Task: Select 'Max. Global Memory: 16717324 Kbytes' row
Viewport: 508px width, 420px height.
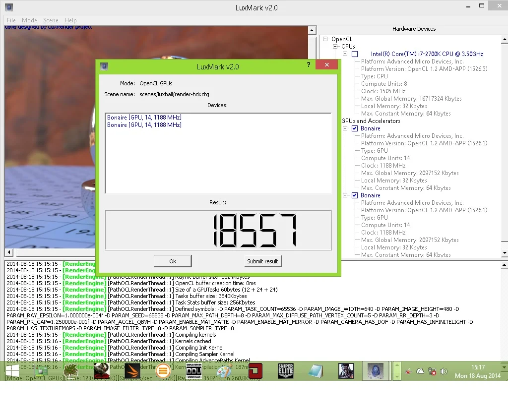Action: tap(411, 99)
